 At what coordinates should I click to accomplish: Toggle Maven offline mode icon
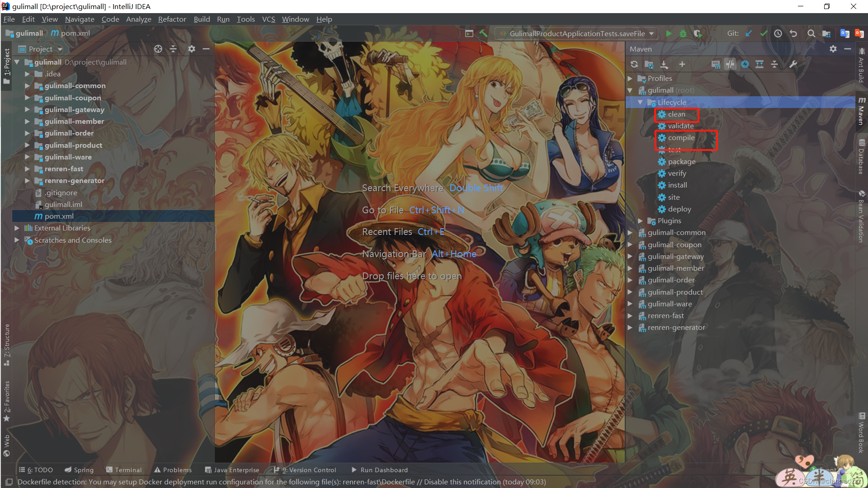pyautogui.click(x=730, y=64)
